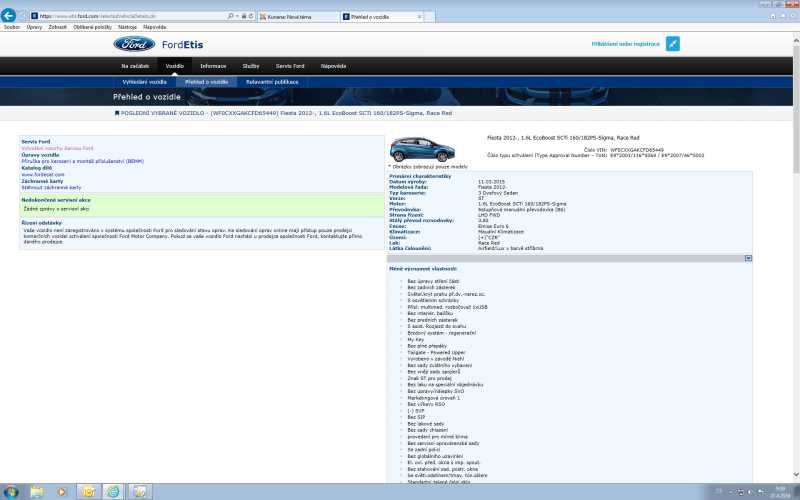Open the body and equipment mounting manual link
The image size is (800, 500).
point(83,161)
